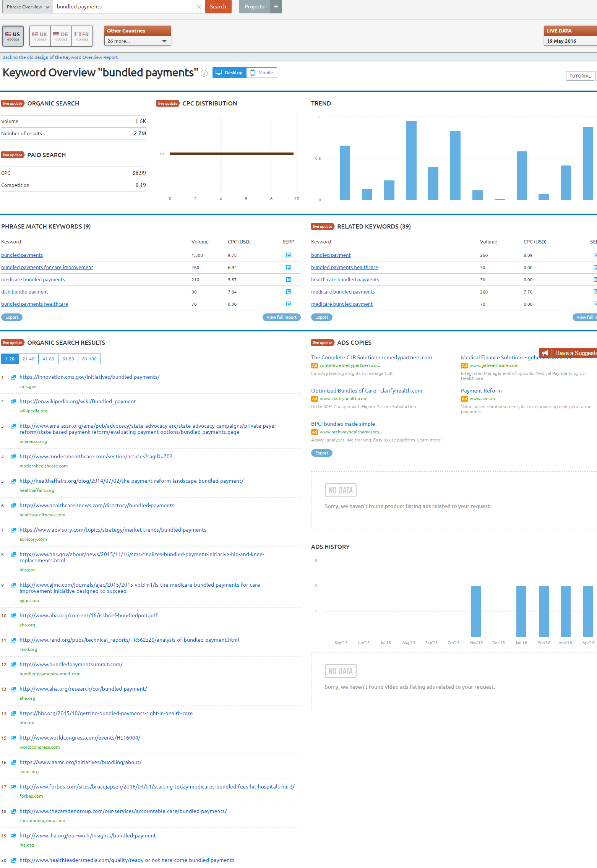
Task: Go to organic results page 81-100
Action: tap(89, 359)
